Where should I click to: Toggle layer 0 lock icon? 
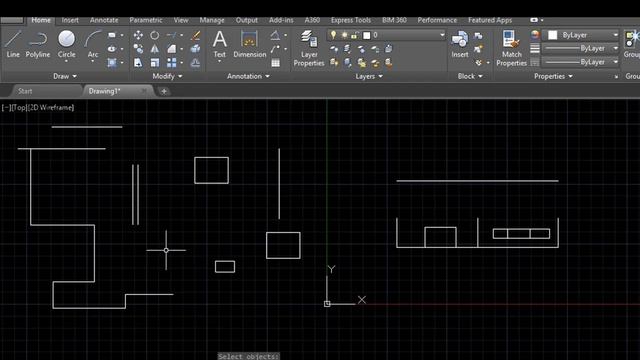click(354, 36)
